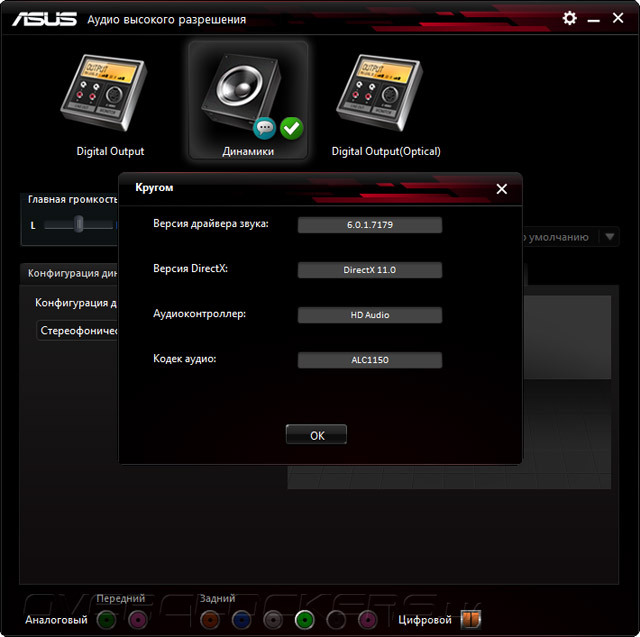This screenshot has width=640, height=637.
Task: Select the Динамики speaker device icon
Action: (x=244, y=91)
